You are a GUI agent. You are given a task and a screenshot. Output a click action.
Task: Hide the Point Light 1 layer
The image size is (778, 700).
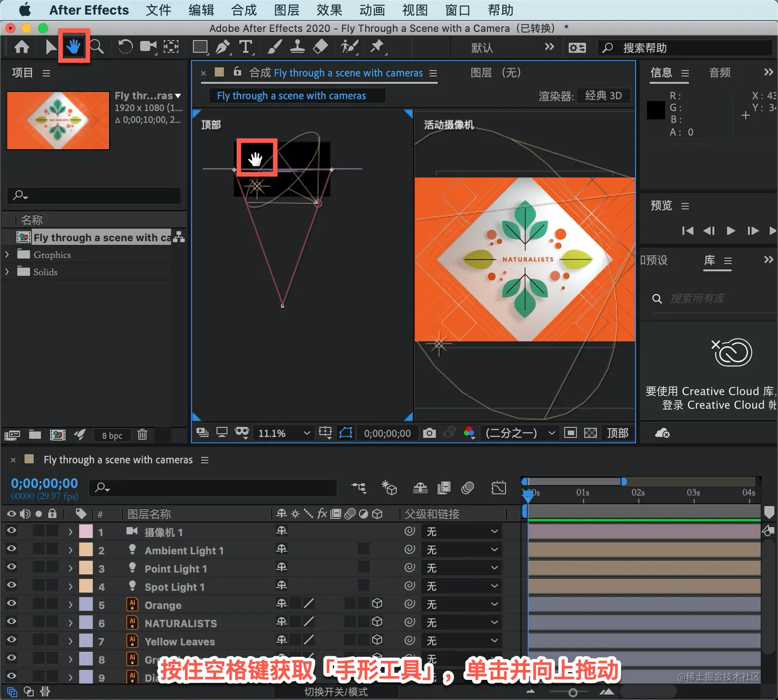click(11, 567)
